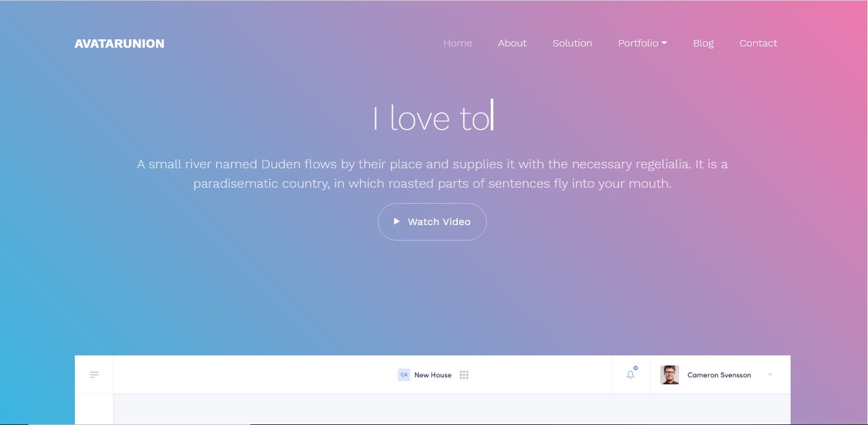Click Cameron Svensson's avatar photo
Image resolution: width=868 pixels, height=425 pixels.
click(669, 375)
